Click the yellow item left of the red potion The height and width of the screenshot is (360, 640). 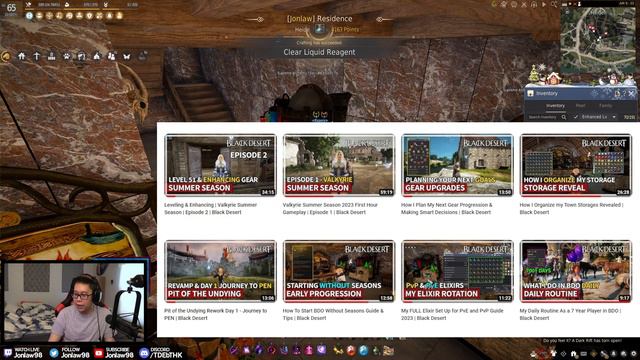[x=338, y=350]
